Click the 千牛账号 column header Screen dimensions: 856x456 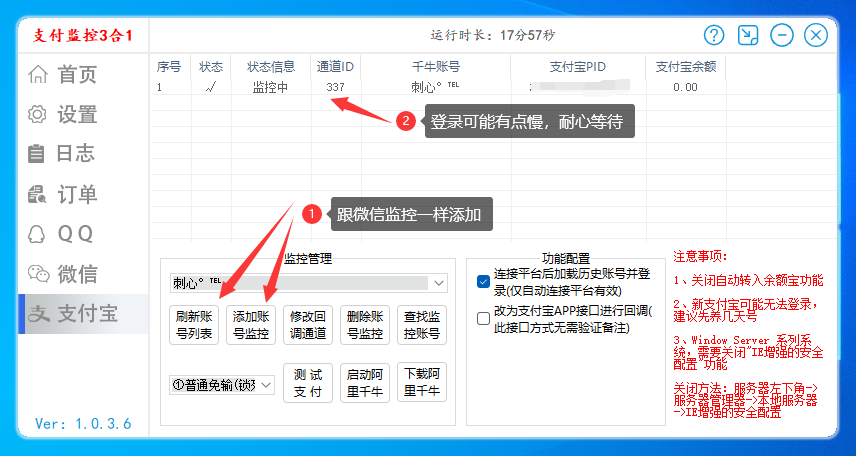pyautogui.click(x=436, y=67)
